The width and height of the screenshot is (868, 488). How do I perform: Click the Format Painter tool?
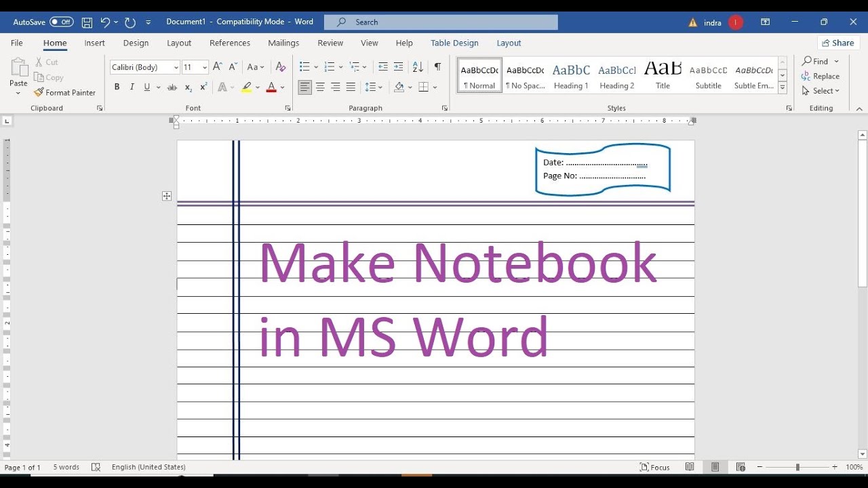point(65,92)
